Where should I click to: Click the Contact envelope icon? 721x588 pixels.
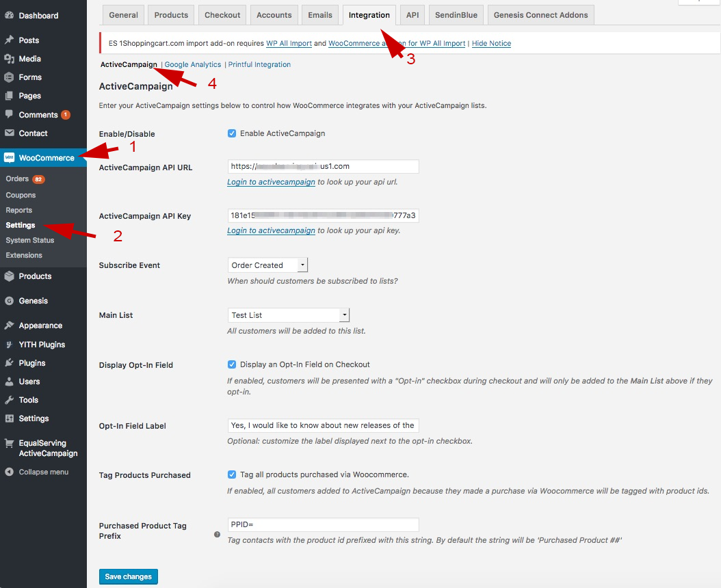tap(9, 133)
